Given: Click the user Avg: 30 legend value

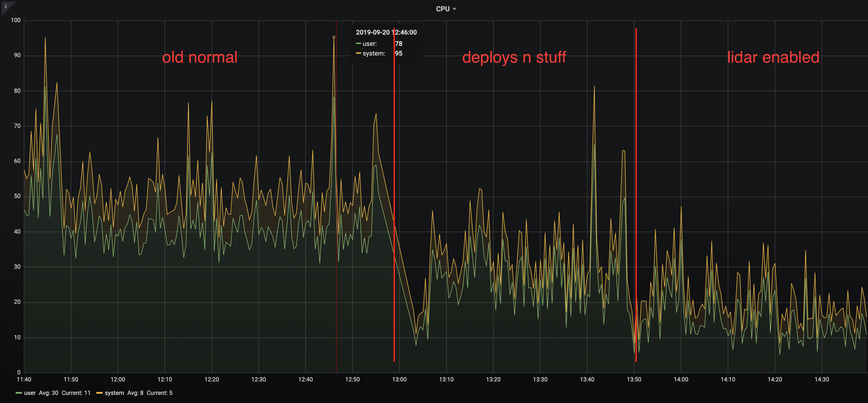Looking at the screenshot, I should (49, 393).
